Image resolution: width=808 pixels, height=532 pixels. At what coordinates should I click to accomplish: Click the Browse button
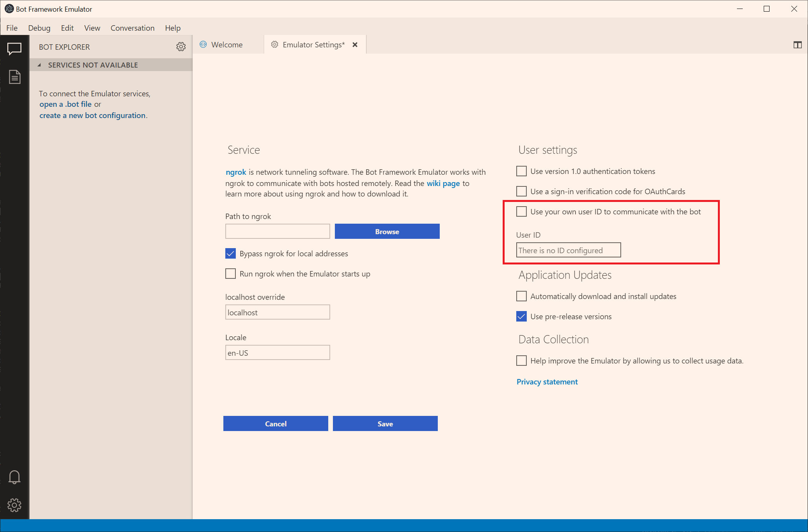[387, 231]
